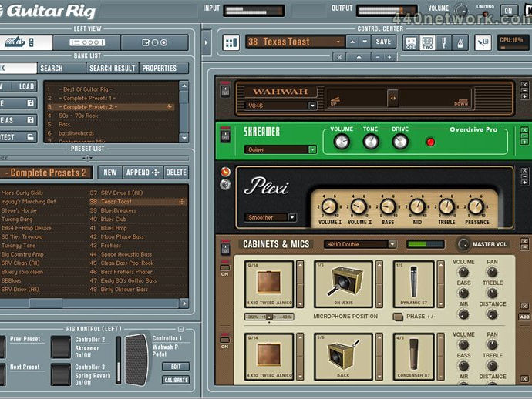The image size is (532, 399).
Task: Open the Texas Toast preset dropdown
Action: coord(338,42)
